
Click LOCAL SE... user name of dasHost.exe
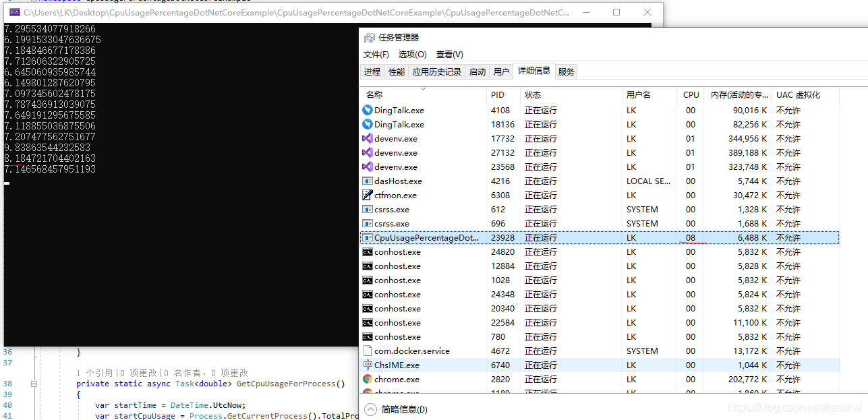649,181
